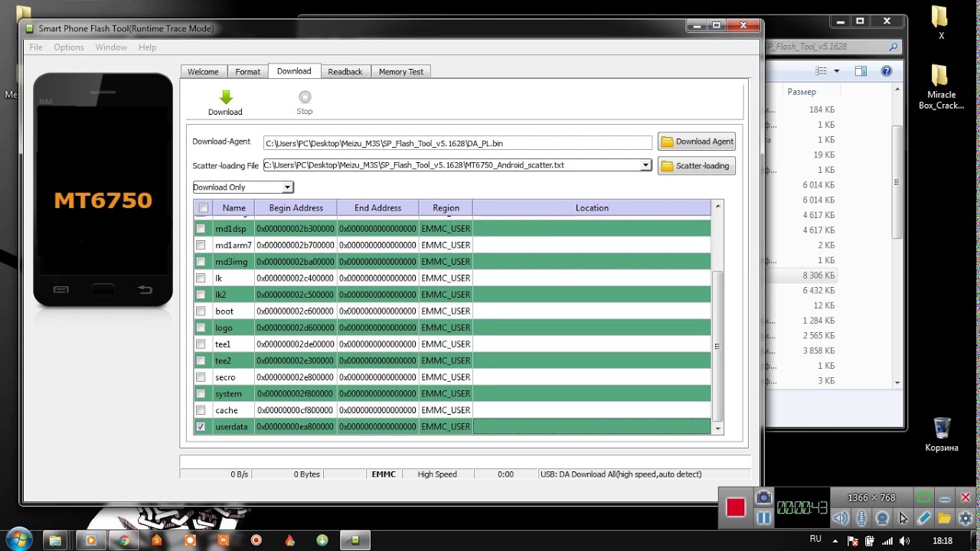Toggle select-all checkbox in table header
The width and height of the screenshot is (980, 551).
pyautogui.click(x=203, y=208)
